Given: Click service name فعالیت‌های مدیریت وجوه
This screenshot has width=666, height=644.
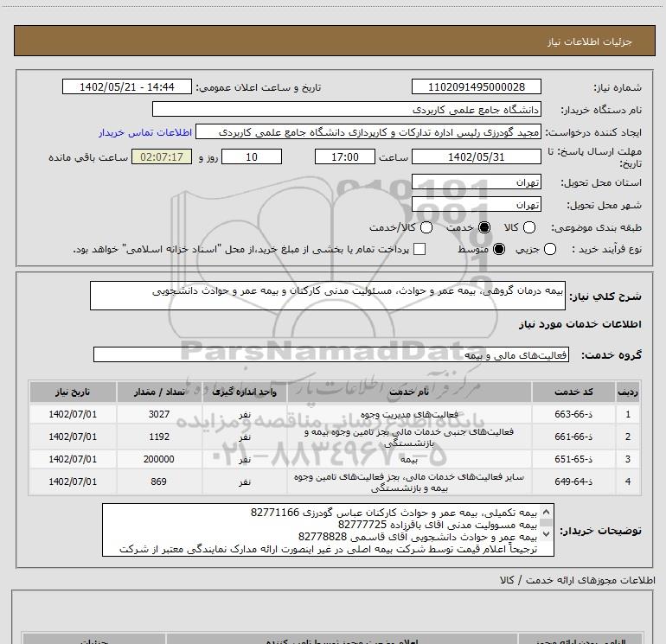Looking at the screenshot, I should coord(409,414).
